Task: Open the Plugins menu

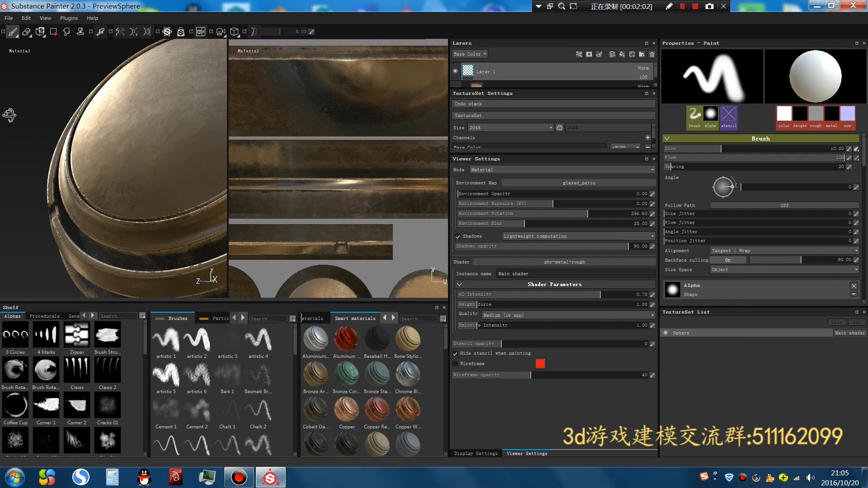Action: point(69,18)
